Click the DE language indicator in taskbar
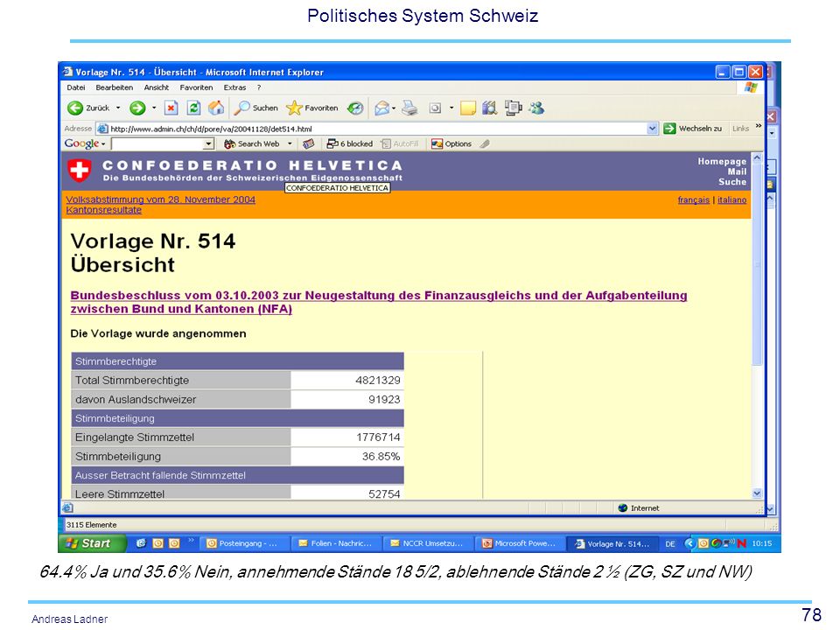The height and width of the screenshot is (630, 840). coord(670,543)
